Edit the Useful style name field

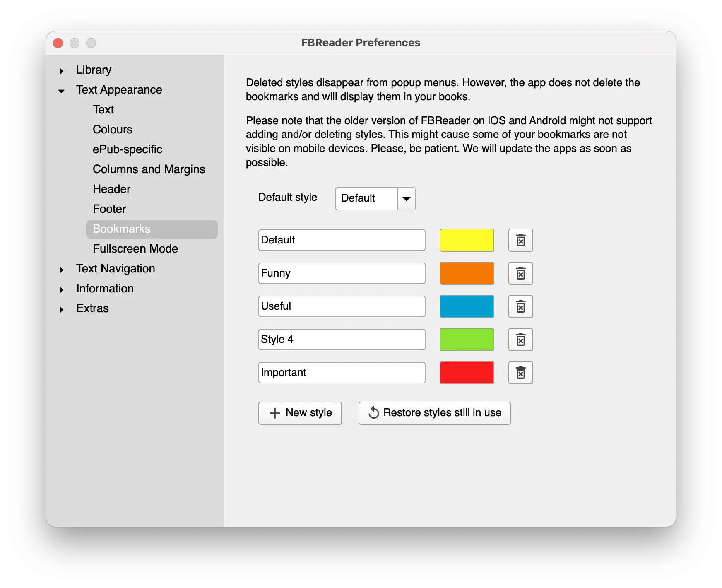342,306
